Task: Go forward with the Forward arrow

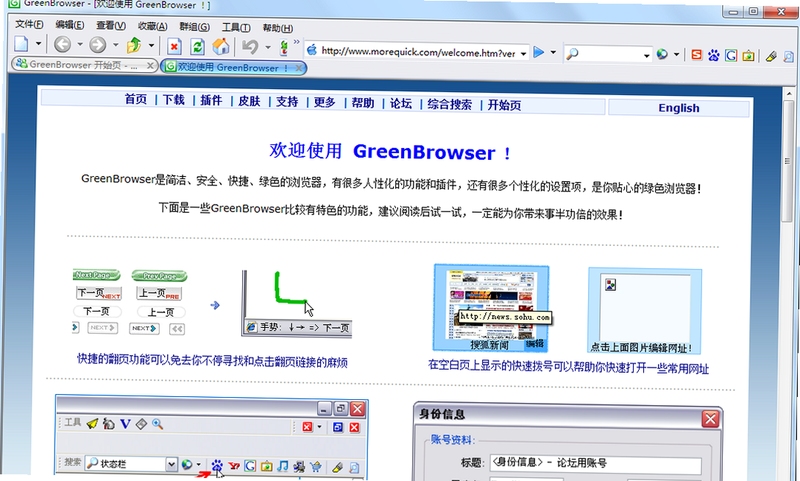Action: (97, 45)
